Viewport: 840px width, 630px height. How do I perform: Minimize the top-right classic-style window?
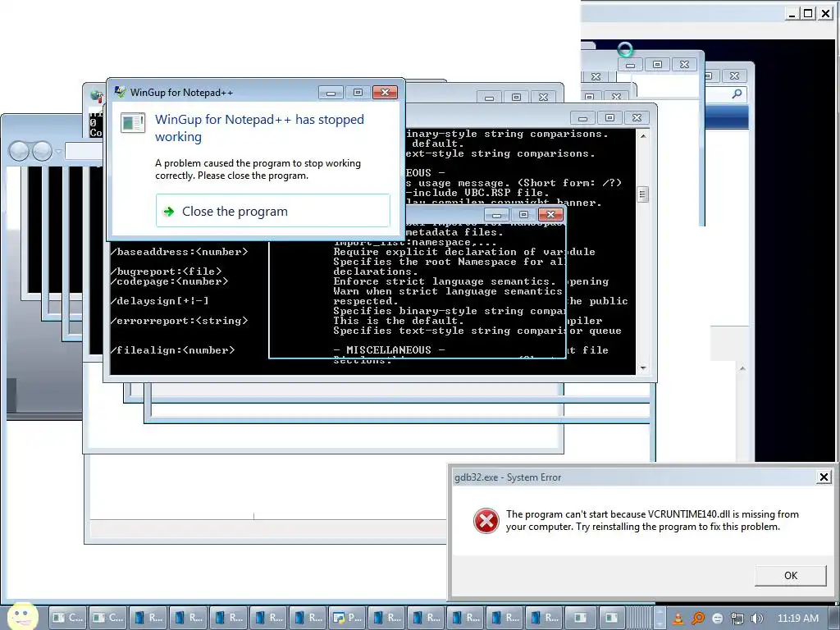792,13
